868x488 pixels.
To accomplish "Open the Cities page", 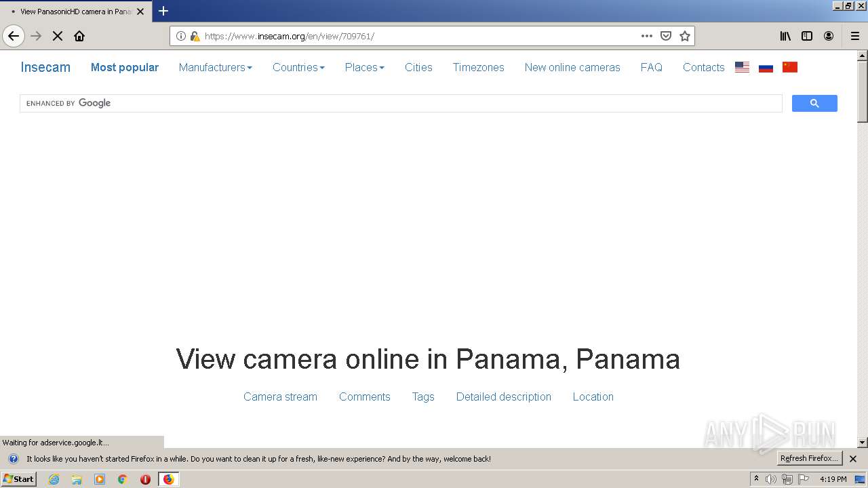I will pyautogui.click(x=418, y=67).
